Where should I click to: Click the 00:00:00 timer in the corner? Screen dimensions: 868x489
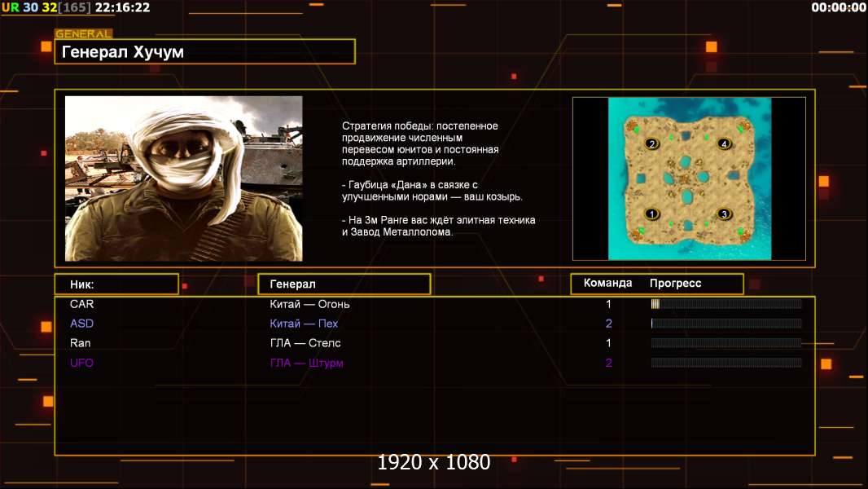[838, 7]
